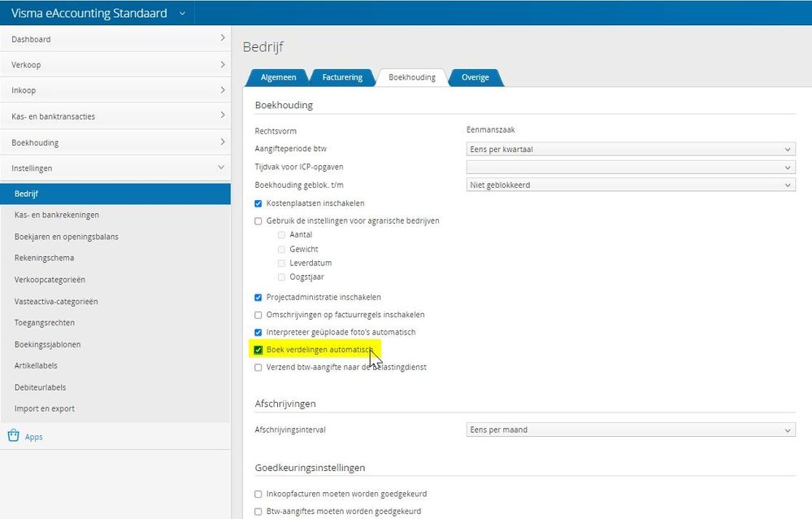This screenshot has height=519, width=812.
Task: Expand the Verkoop menu section
Action: click(115, 64)
